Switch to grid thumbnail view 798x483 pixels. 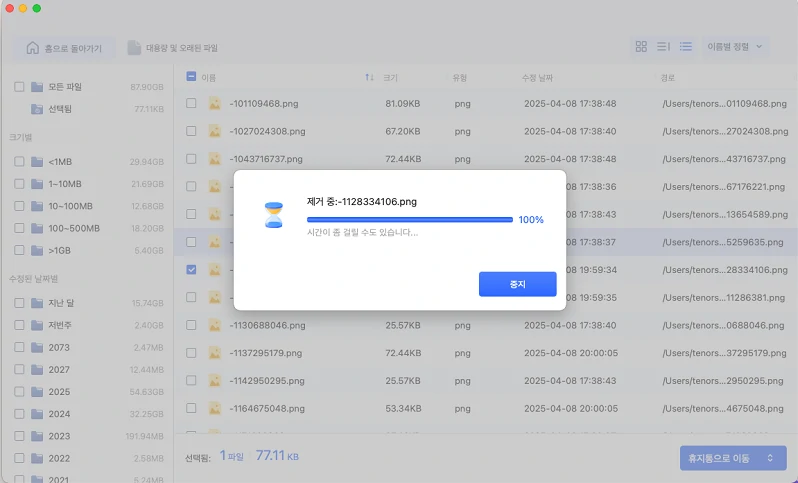pyautogui.click(x=641, y=47)
